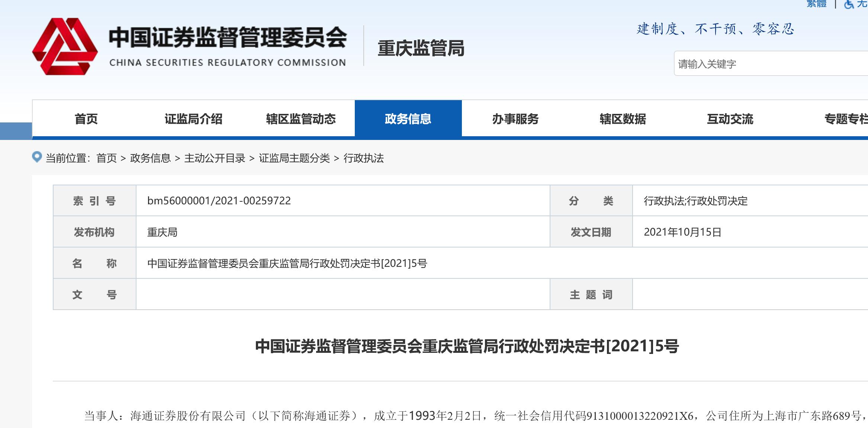Image resolution: width=868 pixels, height=428 pixels.
Task: Click the bold article title heading
Action: tap(467, 346)
